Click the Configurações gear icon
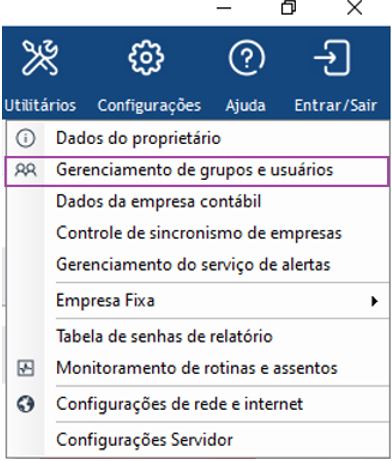This screenshot has width=392, height=461. point(146,58)
